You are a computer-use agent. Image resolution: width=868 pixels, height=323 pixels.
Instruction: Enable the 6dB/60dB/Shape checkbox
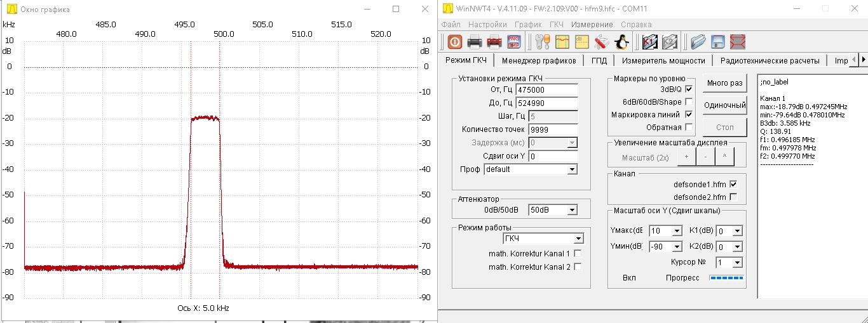689,102
